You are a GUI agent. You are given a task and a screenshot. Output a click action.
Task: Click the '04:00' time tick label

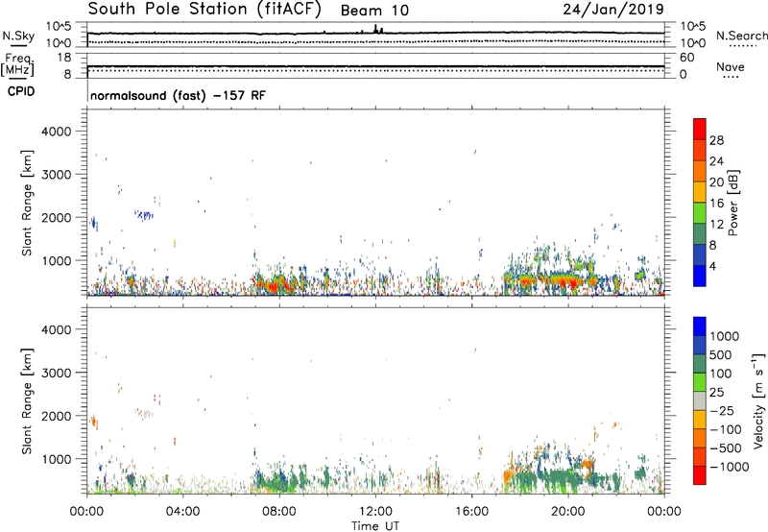(182, 512)
